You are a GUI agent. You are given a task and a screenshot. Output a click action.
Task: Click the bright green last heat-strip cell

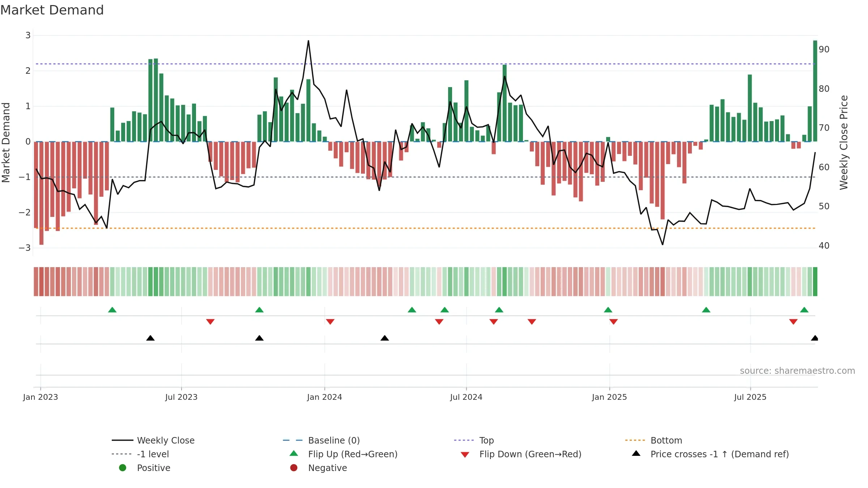pos(815,282)
